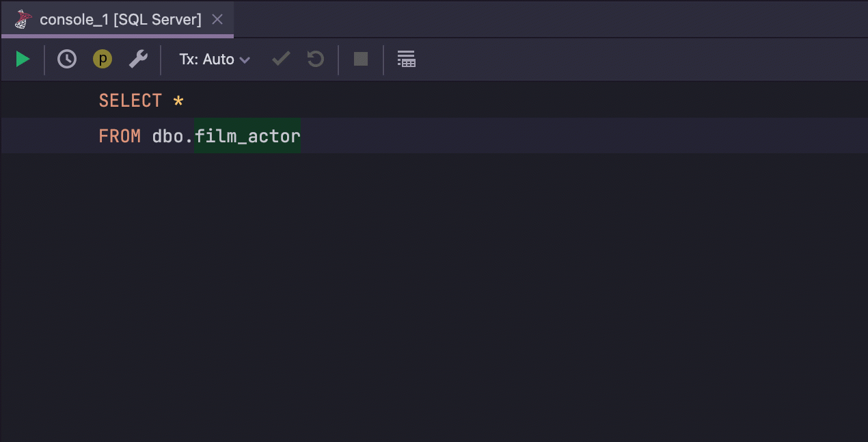Place the cursor on the FROM keyword
The width and height of the screenshot is (868, 442).
pyautogui.click(x=120, y=136)
